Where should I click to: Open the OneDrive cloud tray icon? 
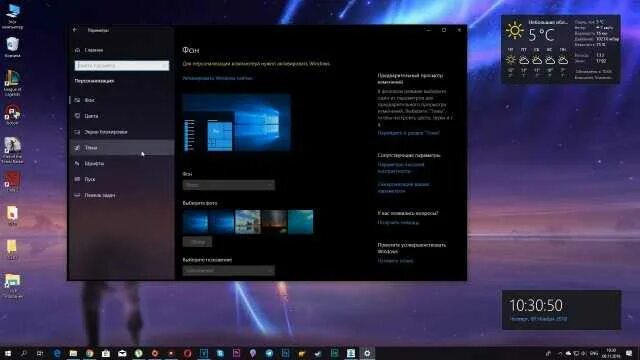568,353
